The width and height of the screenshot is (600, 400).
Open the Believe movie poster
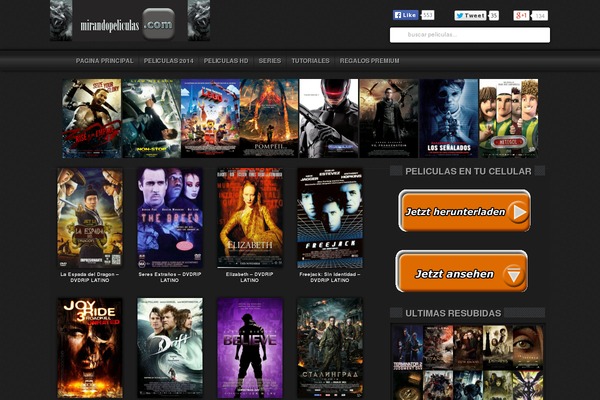pos(250,348)
